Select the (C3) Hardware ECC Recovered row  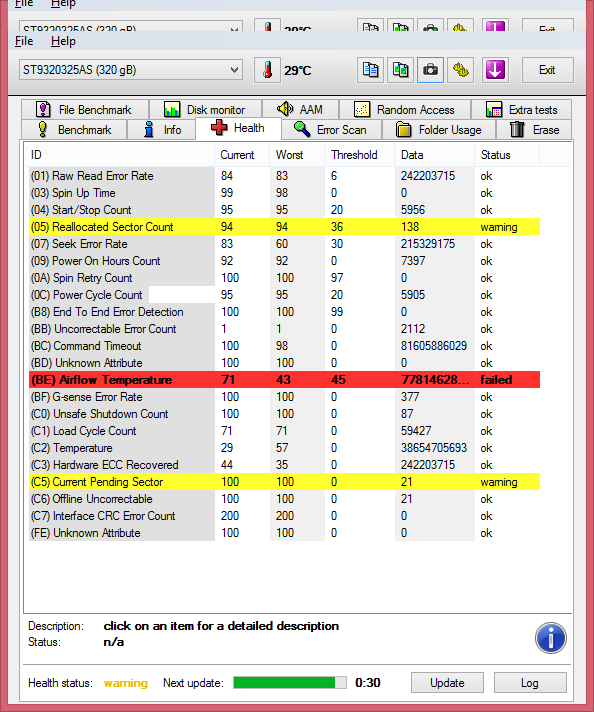coord(285,465)
